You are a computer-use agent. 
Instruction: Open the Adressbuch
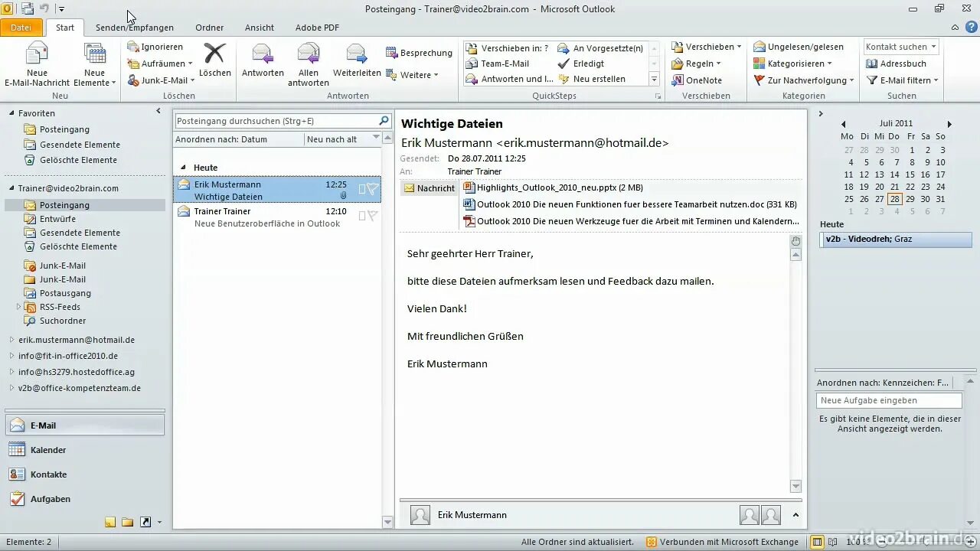point(896,64)
